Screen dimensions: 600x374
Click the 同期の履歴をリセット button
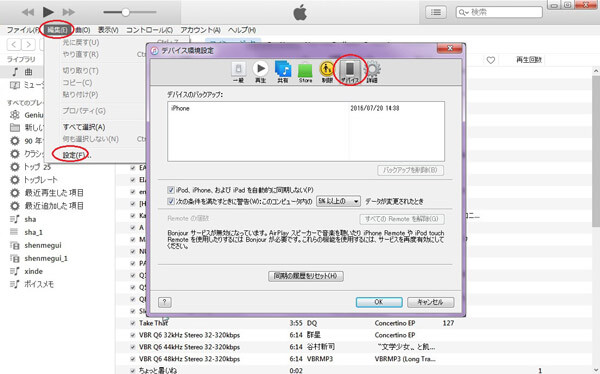306,276
